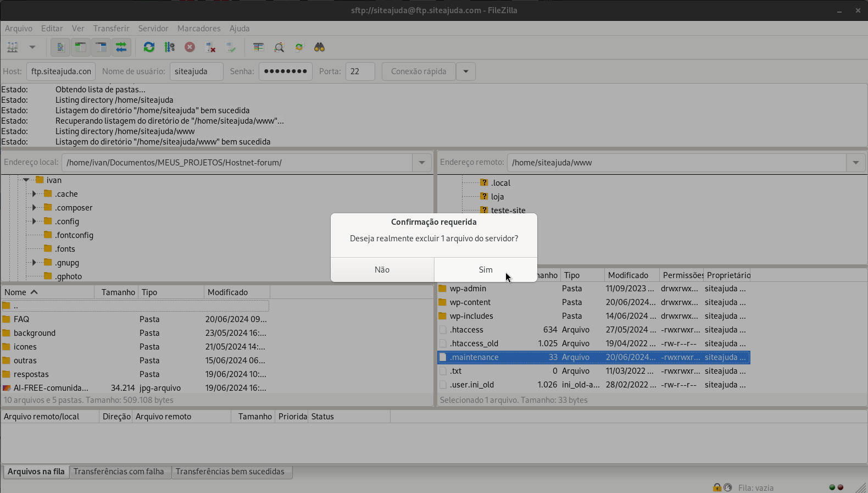The image size is (868, 493).
Task: Select wp-includes remote folder icon
Action: [x=443, y=316]
